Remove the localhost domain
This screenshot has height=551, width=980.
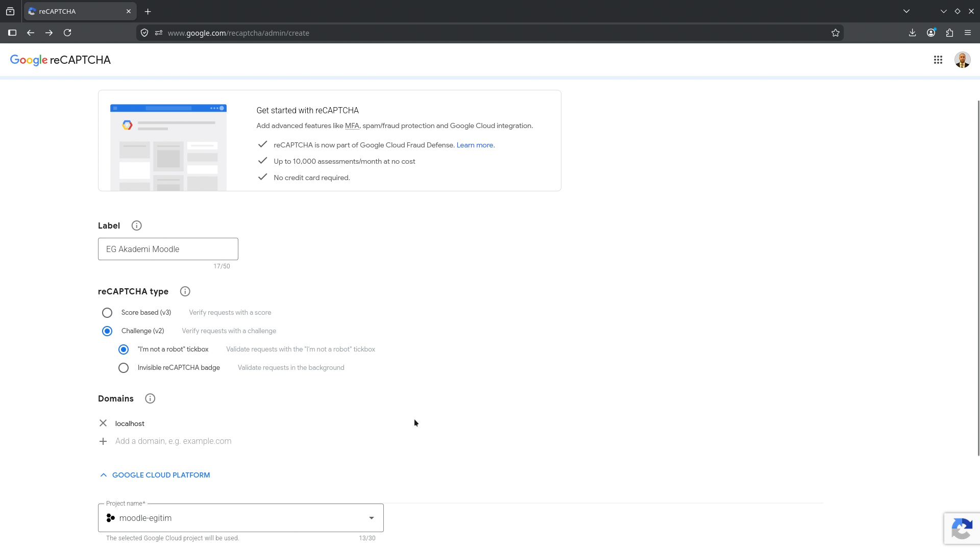103,423
